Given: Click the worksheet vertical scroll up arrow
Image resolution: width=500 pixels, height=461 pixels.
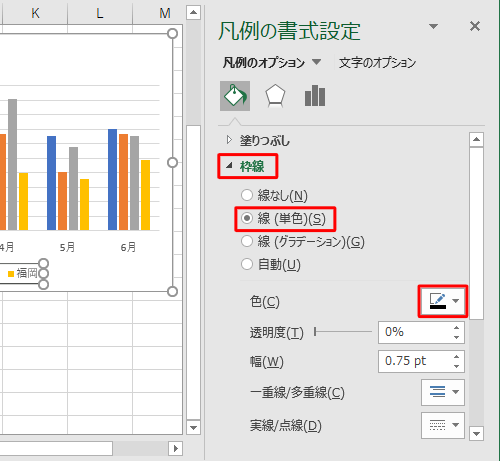Looking at the screenshot, I should (193, 13).
